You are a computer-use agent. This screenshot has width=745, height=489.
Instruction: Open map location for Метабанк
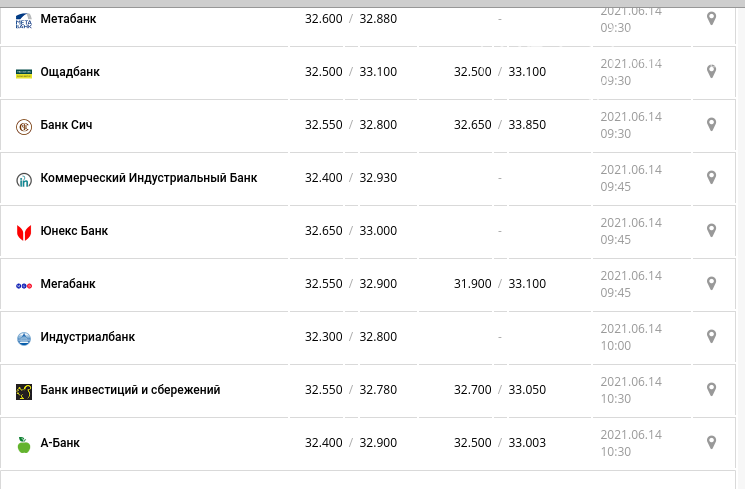711,19
